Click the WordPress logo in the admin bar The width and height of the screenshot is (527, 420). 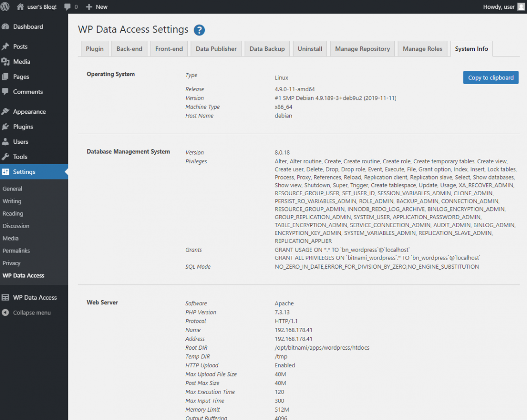tap(5, 6)
